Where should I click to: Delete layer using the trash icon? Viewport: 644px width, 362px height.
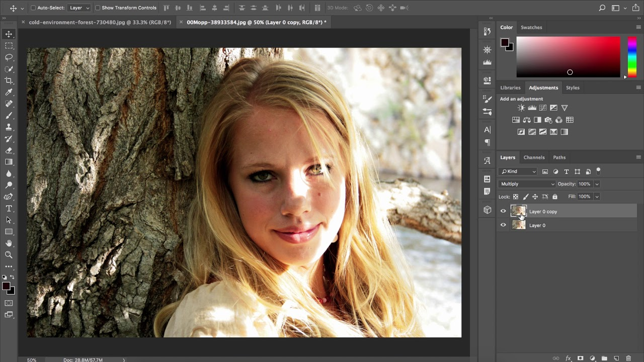pyautogui.click(x=628, y=358)
